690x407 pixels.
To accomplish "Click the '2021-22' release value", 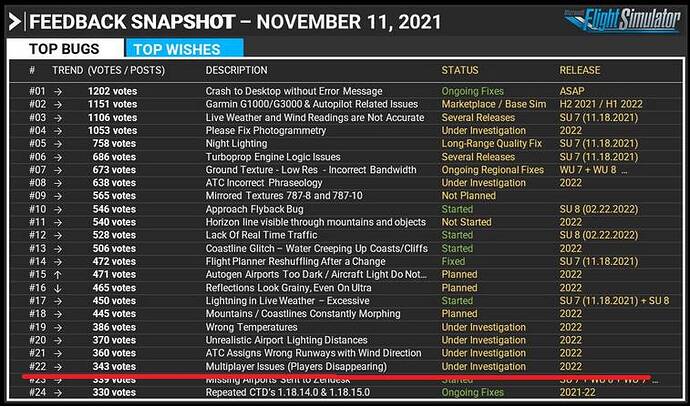I will click(577, 392).
